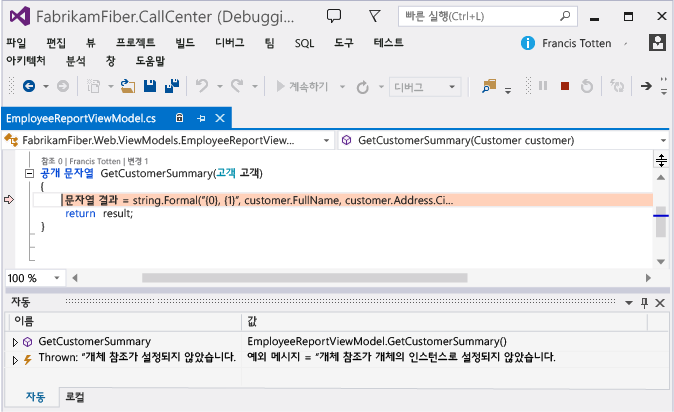Click the CodeLens 변경 1 link
This screenshot has height=412, width=674.
pos(138,161)
